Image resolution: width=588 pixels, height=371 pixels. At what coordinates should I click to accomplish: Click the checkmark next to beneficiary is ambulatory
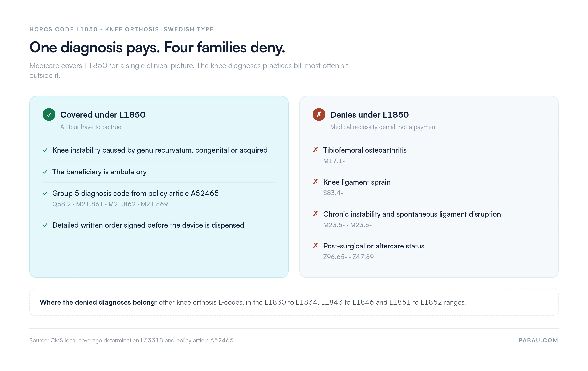click(x=45, y=172)
